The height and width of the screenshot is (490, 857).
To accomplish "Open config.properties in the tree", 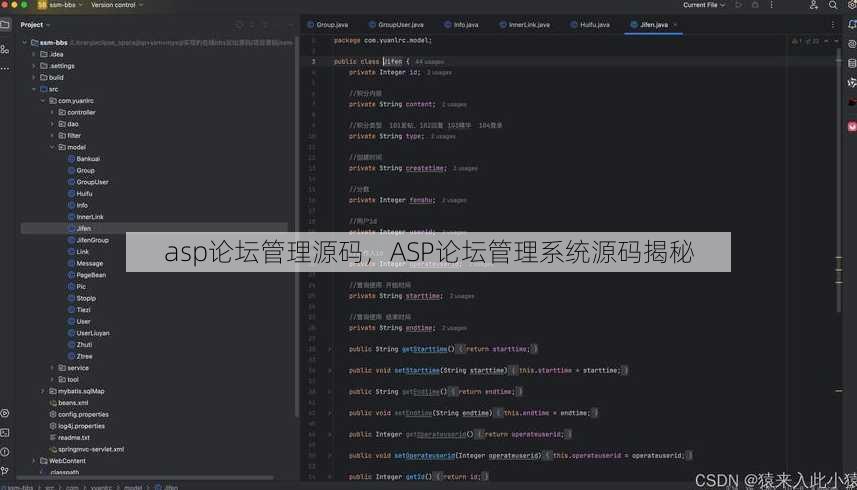I will pos(83,415).
